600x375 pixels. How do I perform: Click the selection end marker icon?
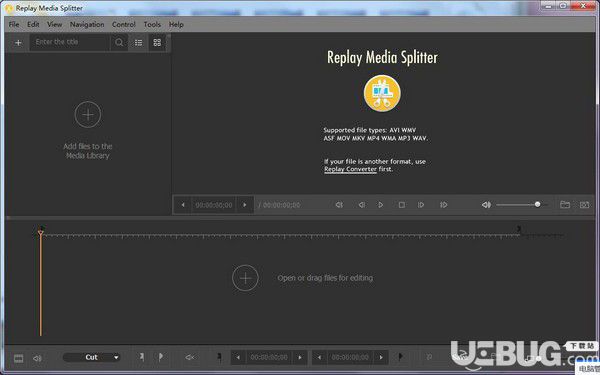click(x=400, y=357)
